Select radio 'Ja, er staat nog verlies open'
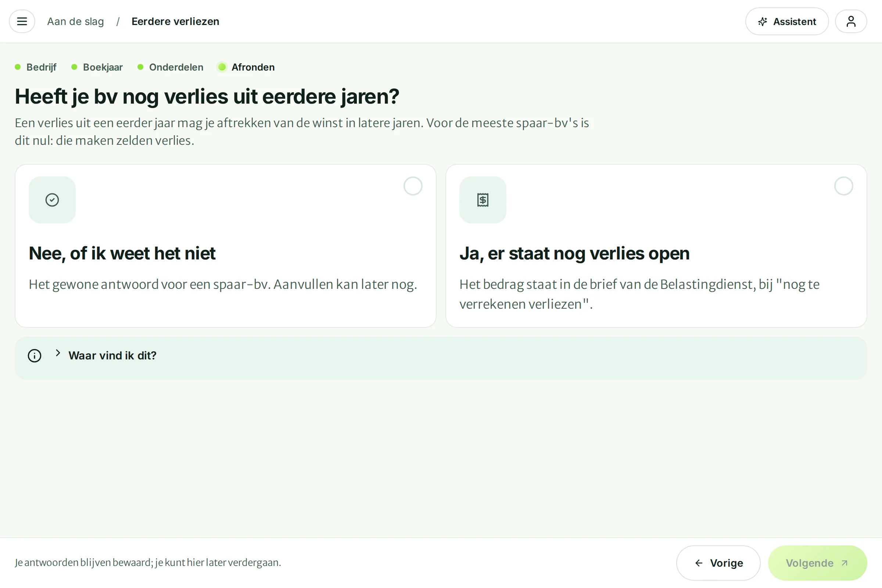 [x=843, y=186]
